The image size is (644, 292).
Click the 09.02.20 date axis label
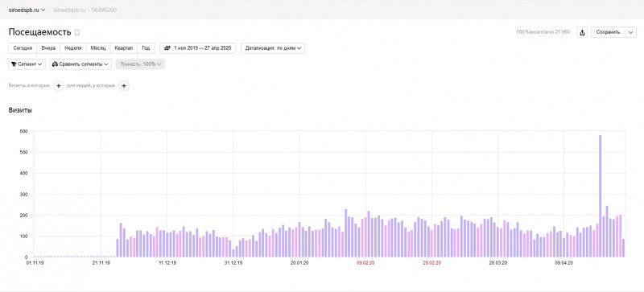point(365,262)
